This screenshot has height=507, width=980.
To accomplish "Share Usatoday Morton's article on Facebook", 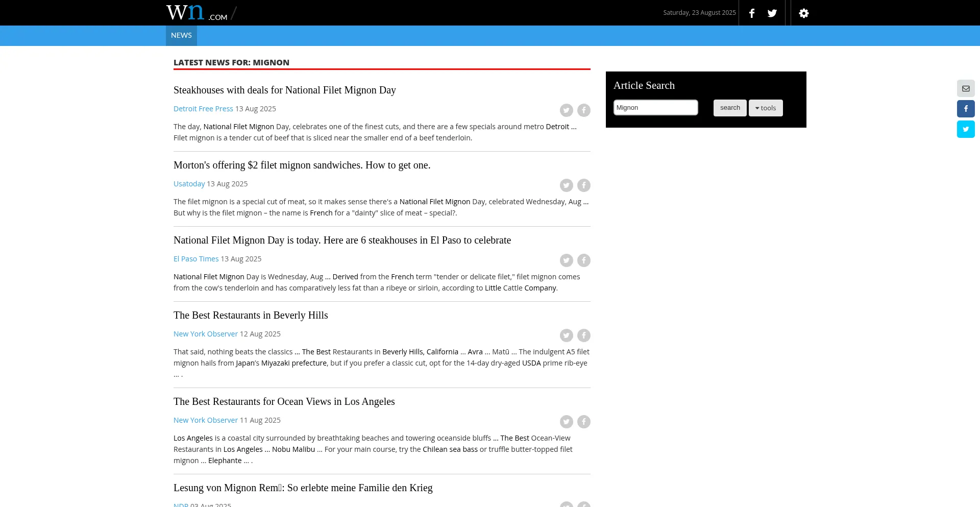I will pos(584,185).
